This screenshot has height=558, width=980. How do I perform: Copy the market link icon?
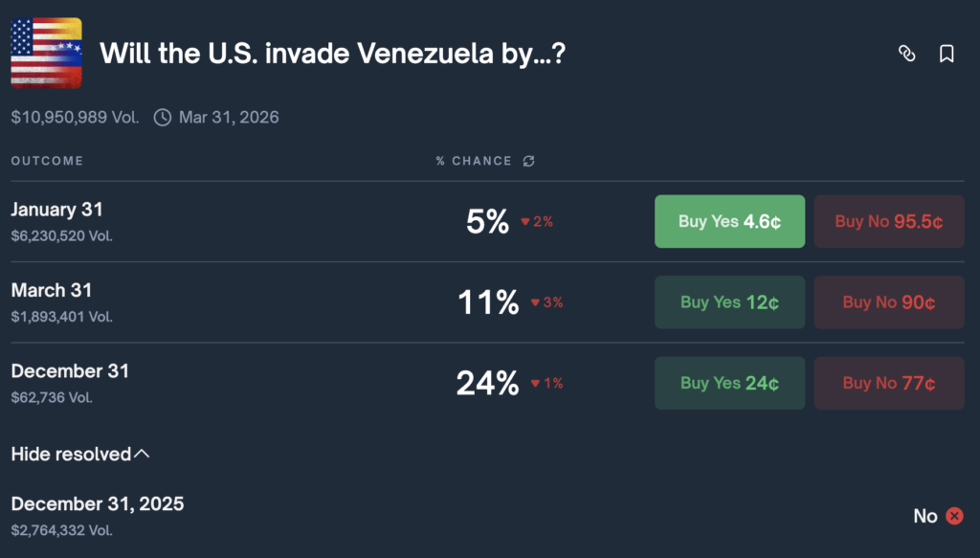(x=906, y=54)
